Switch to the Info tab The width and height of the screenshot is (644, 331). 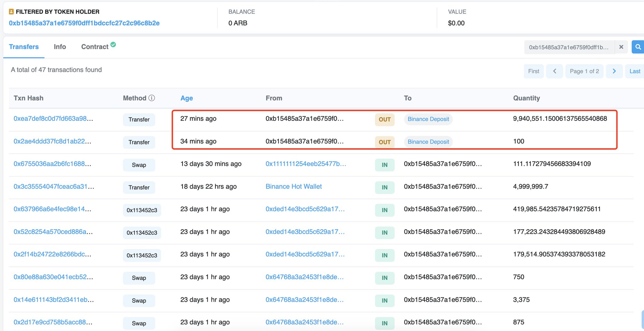point(60,47)
